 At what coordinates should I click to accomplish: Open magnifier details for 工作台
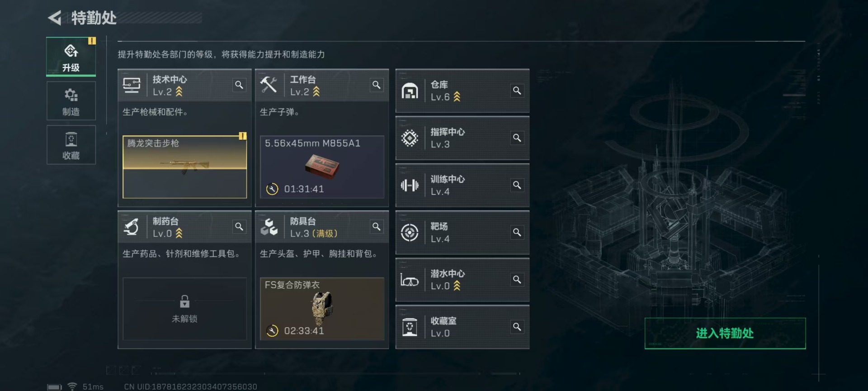click(x=376, y=85)
